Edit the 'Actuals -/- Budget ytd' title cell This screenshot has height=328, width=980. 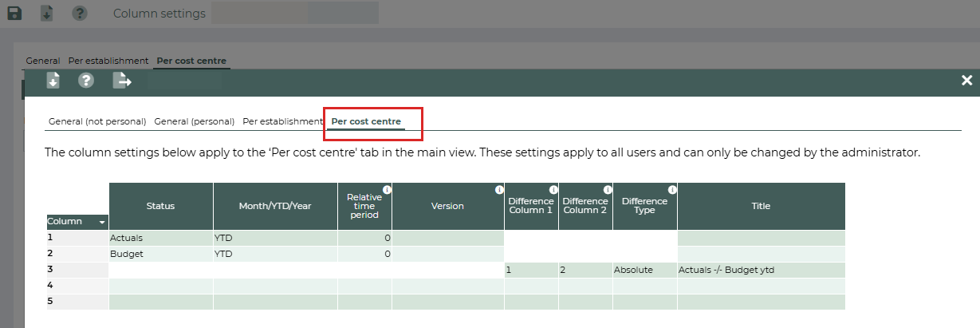(x=760, y=270)
